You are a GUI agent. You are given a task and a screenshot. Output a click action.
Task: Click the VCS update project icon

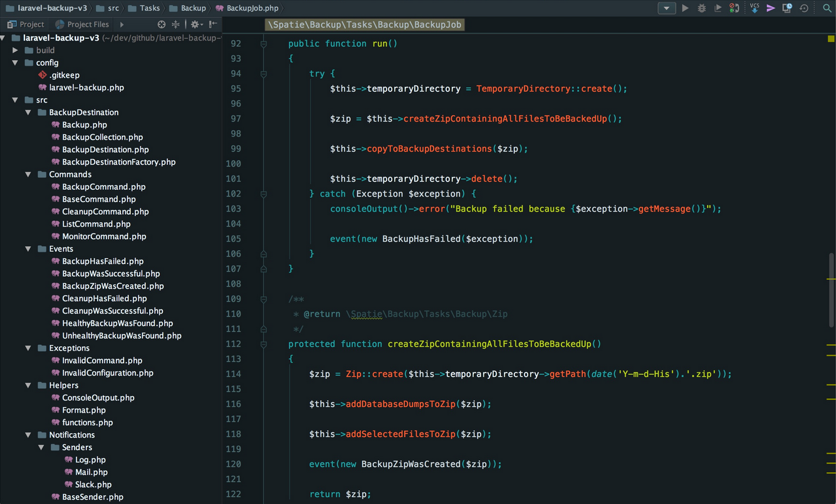pos(755,8)
